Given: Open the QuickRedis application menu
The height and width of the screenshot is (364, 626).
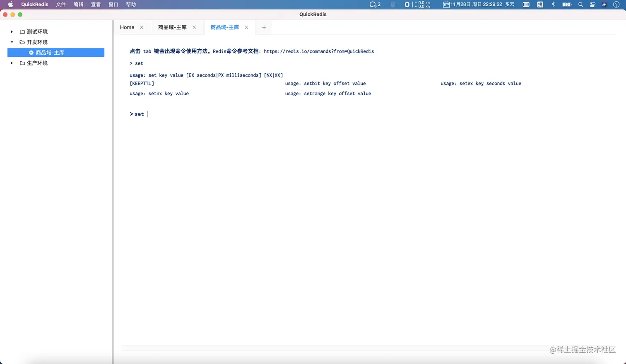Looking at the screenshot, I should (35, 5).
